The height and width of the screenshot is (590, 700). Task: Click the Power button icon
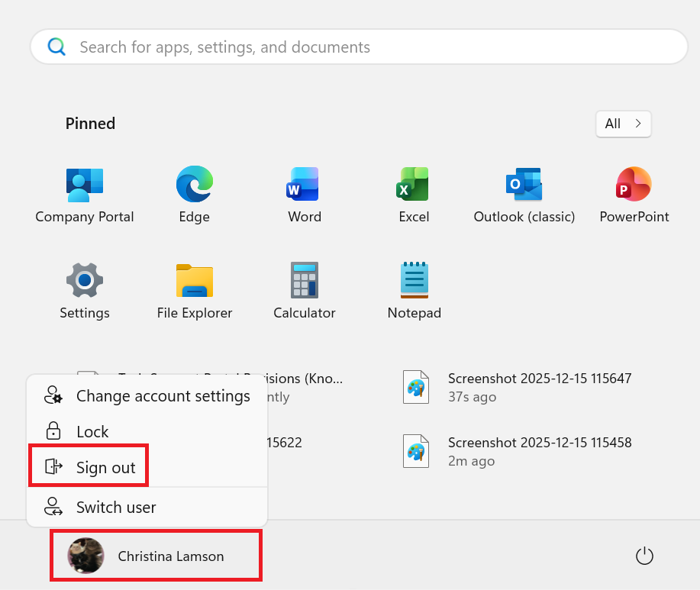coord(644,556)
